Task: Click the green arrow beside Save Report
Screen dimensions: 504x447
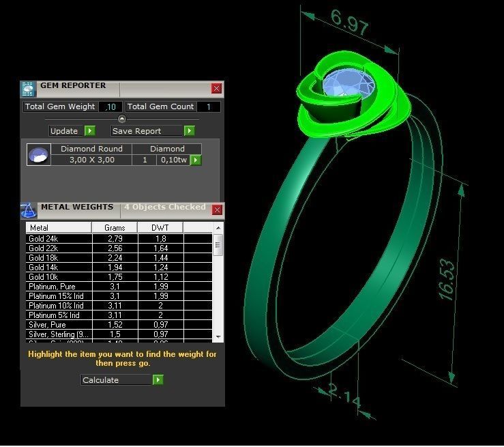Action: click(190, 131)
